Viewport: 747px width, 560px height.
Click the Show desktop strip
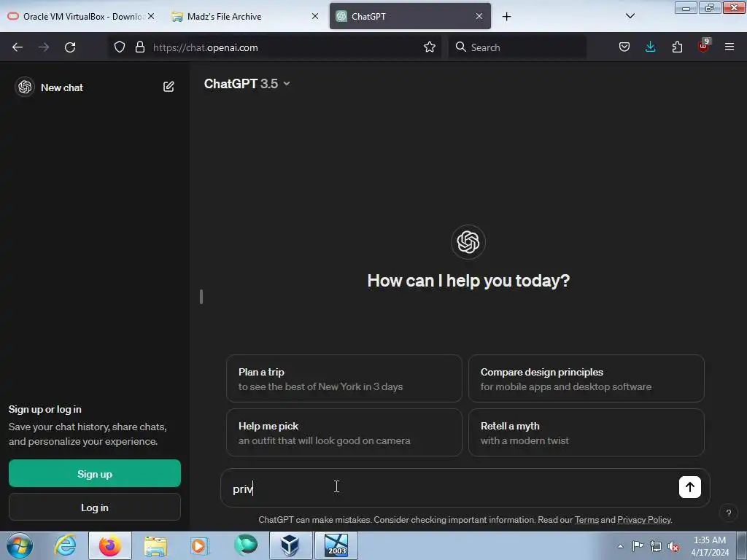742,545
